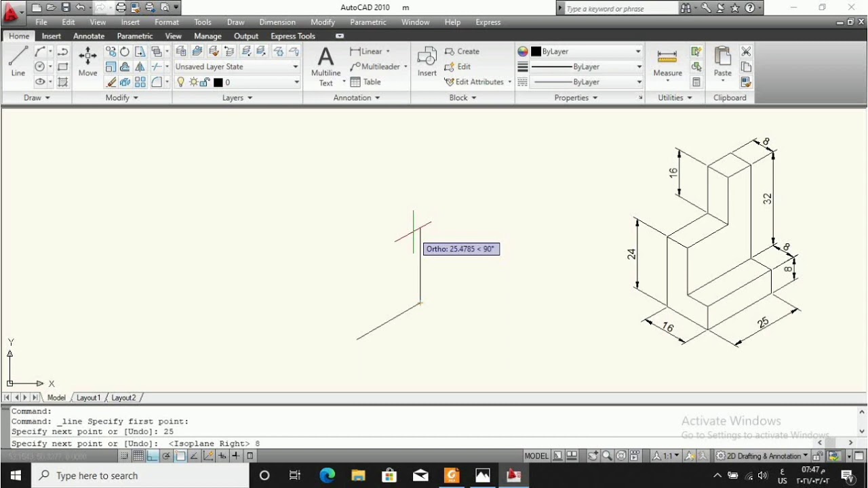Click the Multileader button

tap(379, 66)
